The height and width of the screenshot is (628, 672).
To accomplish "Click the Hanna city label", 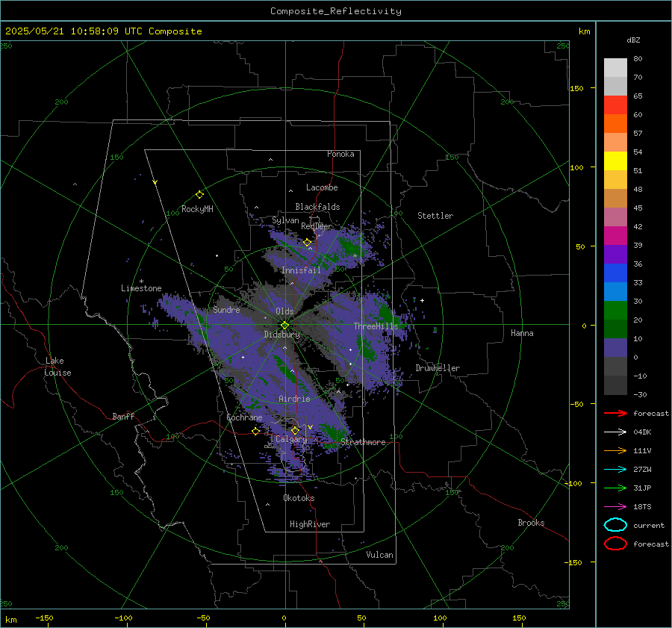I will [522, 333].
